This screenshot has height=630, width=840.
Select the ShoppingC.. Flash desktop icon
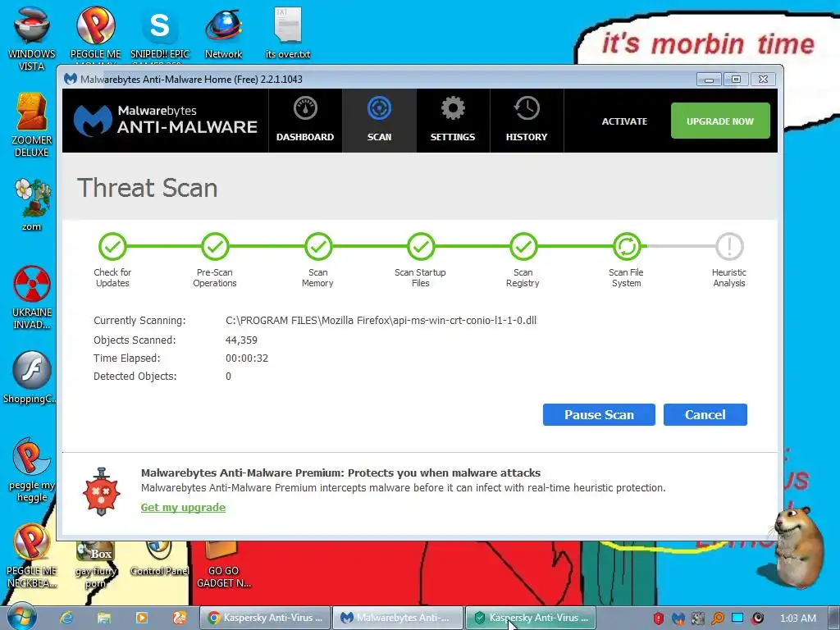(30, 377)
